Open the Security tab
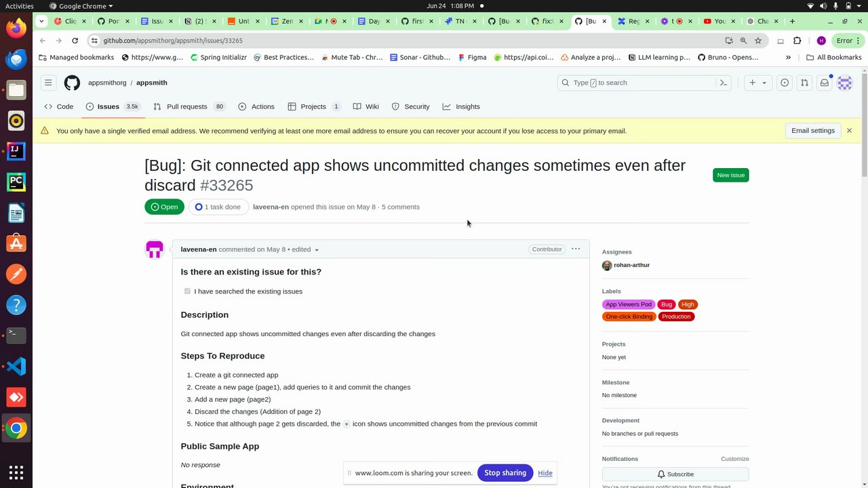 coord(410,106)
